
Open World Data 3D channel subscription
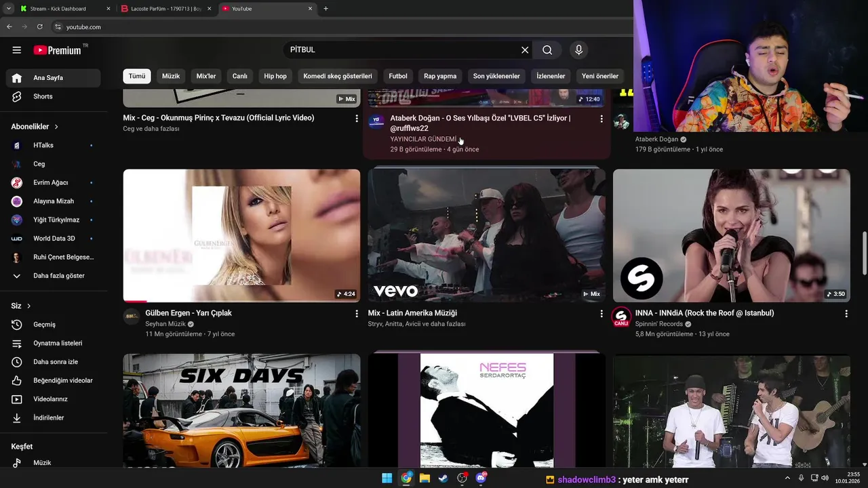point(53,239)
